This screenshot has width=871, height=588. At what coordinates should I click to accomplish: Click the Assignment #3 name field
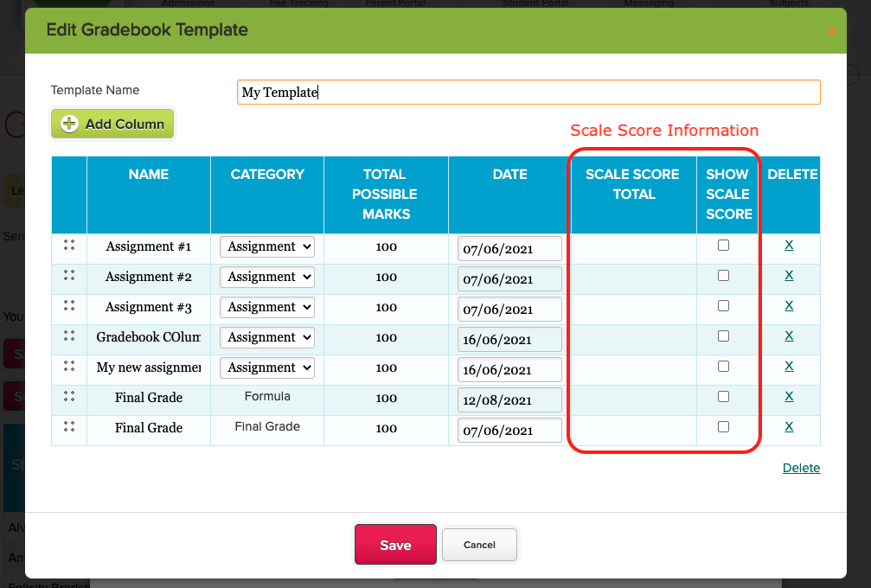click(x=148, y=307)
